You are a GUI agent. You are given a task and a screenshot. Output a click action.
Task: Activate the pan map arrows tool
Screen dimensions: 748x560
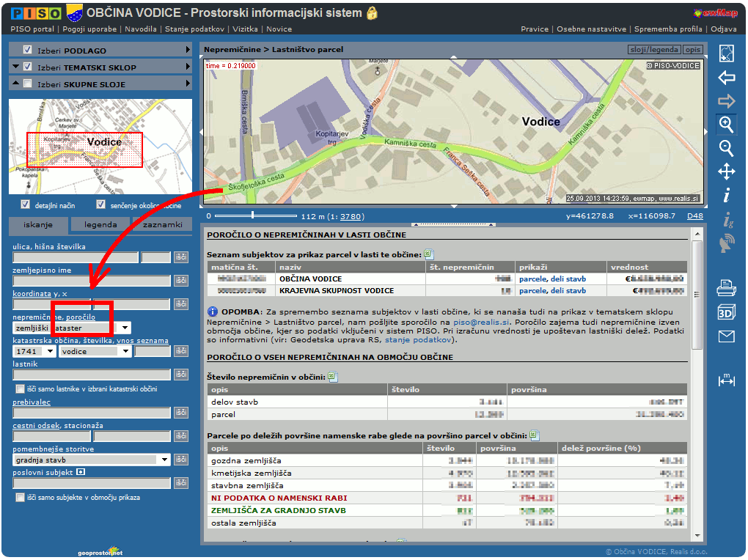pos(726,172)
